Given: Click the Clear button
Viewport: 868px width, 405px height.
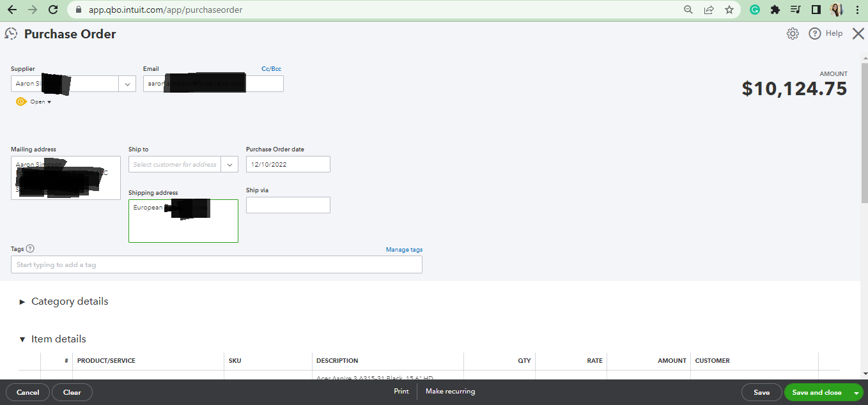Looking at the screenshot, I should pyautogui.click(x=72, y=392).
